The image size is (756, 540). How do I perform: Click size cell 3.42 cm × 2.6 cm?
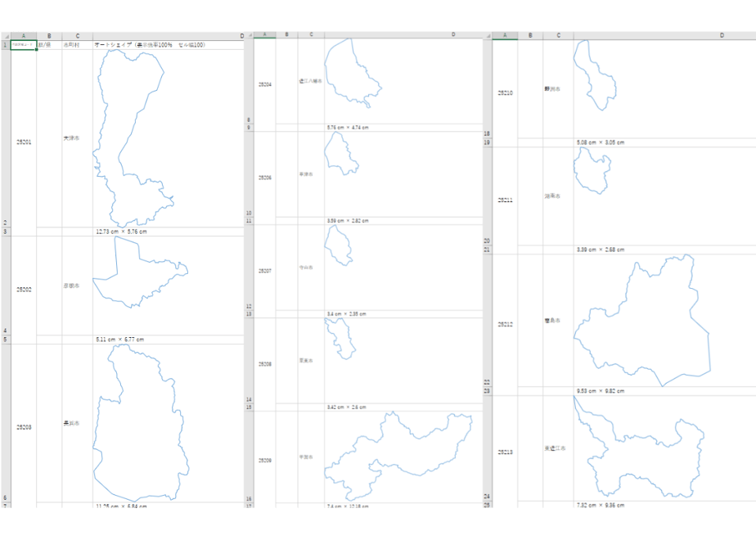pyautogui.click(x=403, y=407)
